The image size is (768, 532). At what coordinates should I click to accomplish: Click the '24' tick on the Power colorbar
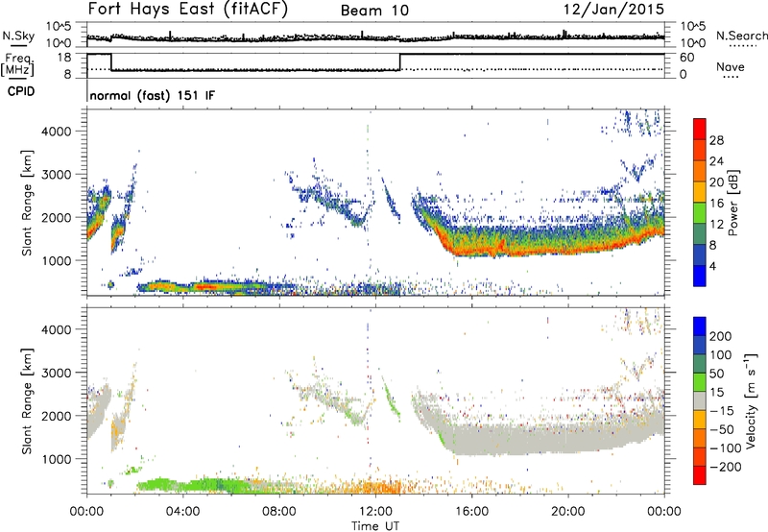tap(716, 161)
